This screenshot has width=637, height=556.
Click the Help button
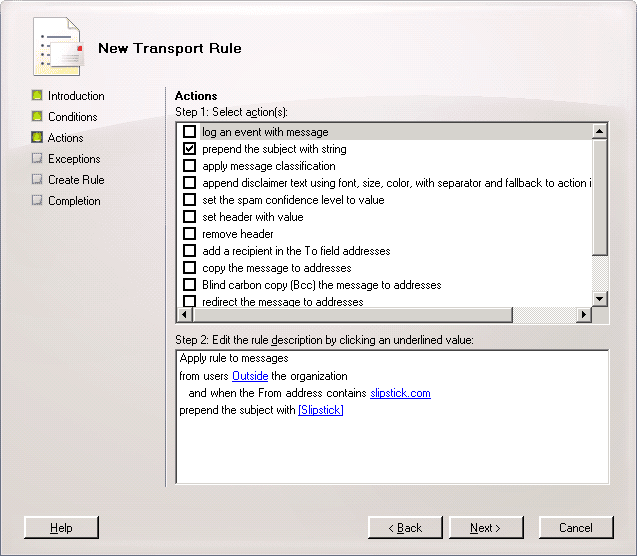(61, 528)
